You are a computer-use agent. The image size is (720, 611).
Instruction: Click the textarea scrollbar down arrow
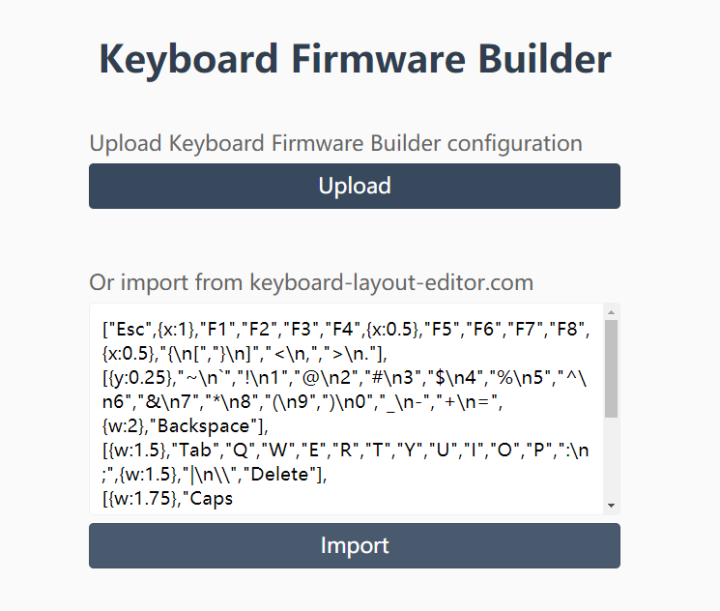[x=612, y=506]
